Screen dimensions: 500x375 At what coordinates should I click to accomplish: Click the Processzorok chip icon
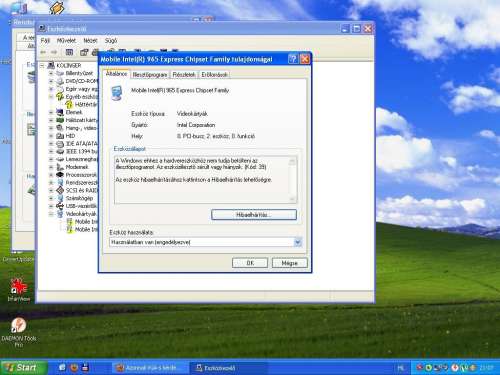[60, 175]
